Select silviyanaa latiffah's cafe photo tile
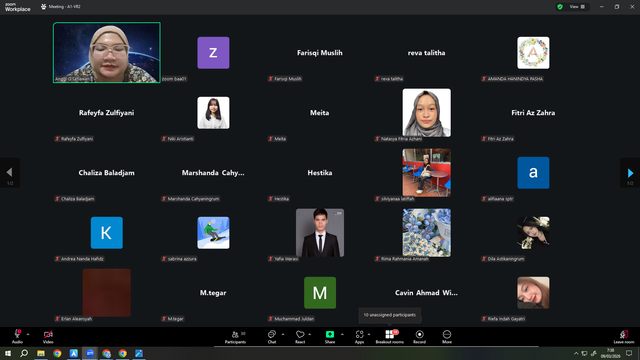 427,173
